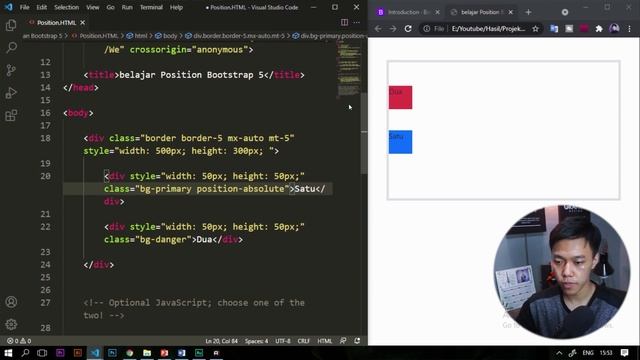Click the Chrome address bar URL
This screenshot has height=360, width=640.
[488, 29]
